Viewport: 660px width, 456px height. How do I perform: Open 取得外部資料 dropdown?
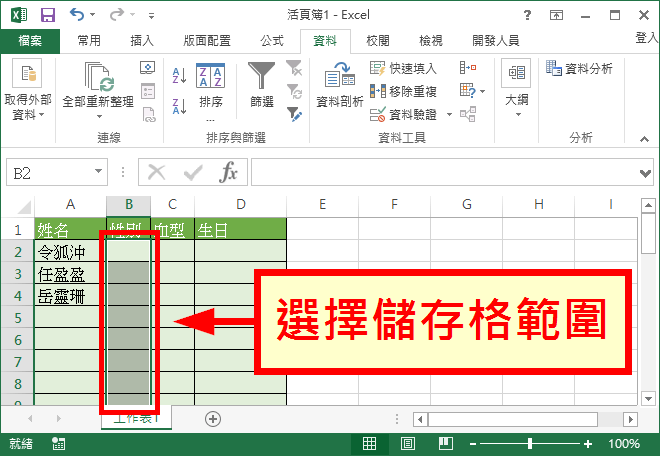coord(28,90)
